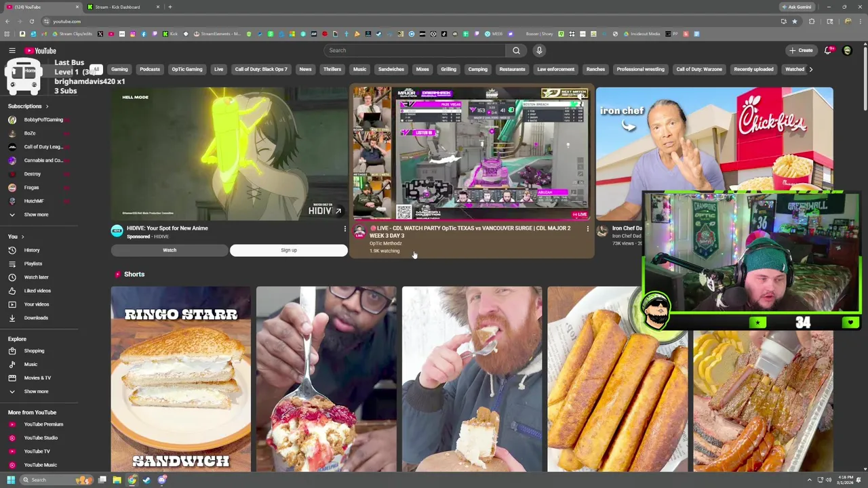Open File Explorer from taskbar

pos(117,480)
